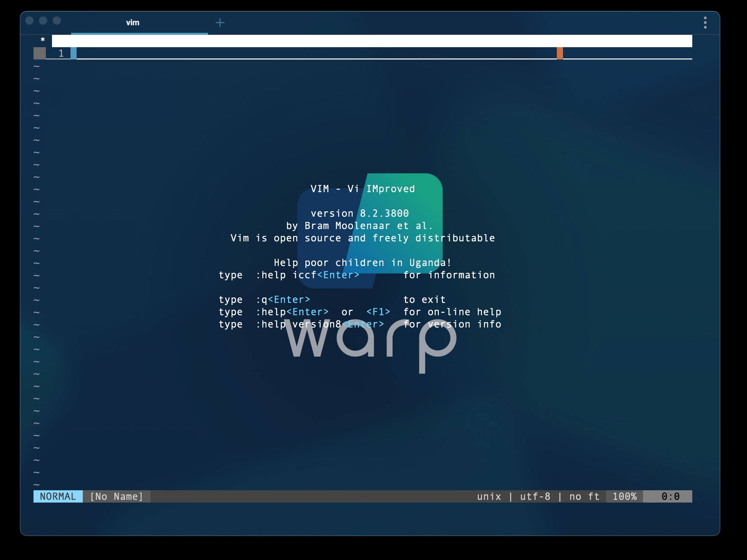Click the blue cursor block on line 1

[74, 53]
